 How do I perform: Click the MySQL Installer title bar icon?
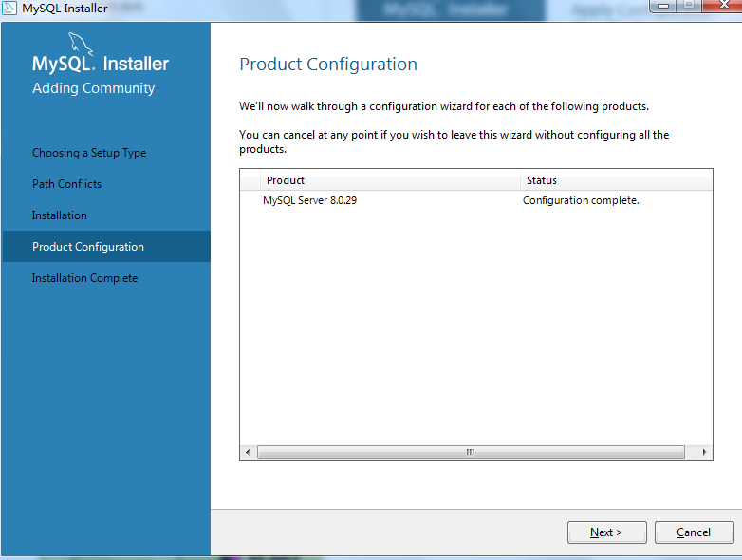tap(9, 8)
